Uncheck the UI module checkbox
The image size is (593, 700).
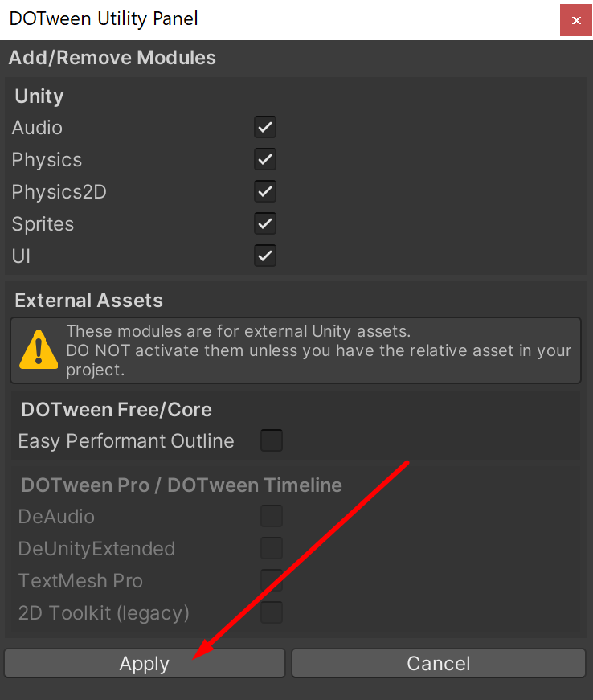coord(265,256)
